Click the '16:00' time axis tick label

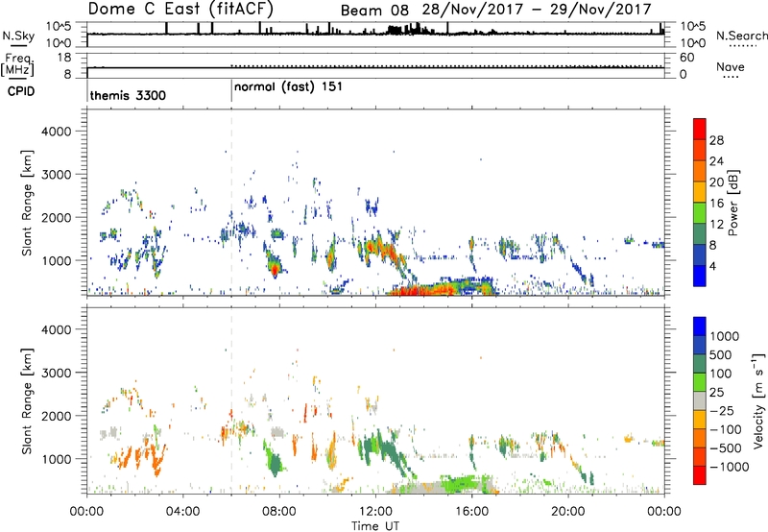(x=471, y=512)
